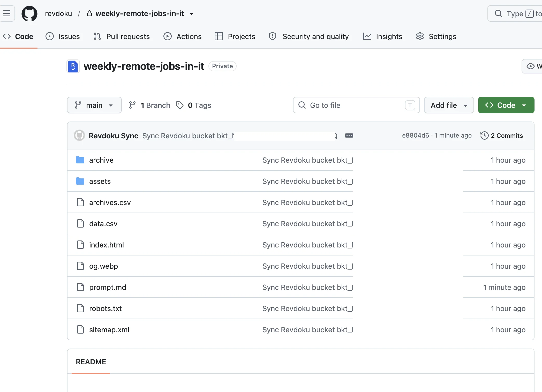This screenshot has width=542, height=392.
Task: Open the data.csv file
Action: pos(103,224)
